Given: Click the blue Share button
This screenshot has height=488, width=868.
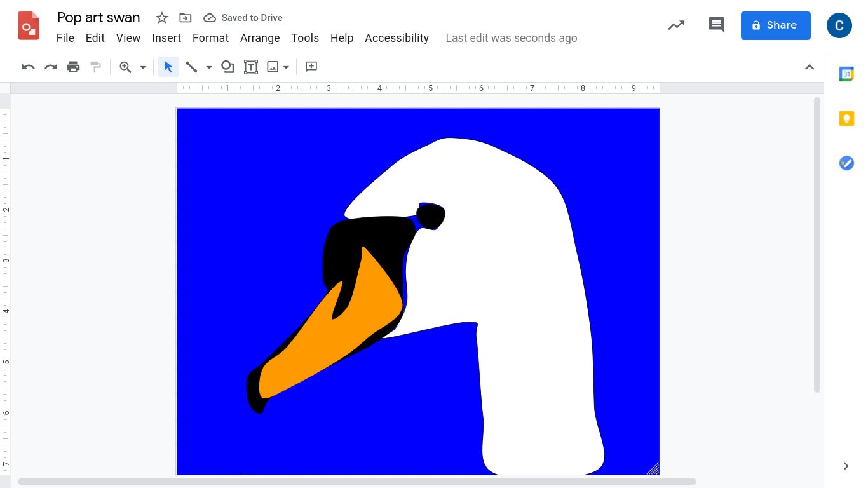Looking at the screenshot, I should tap(775, 25).
